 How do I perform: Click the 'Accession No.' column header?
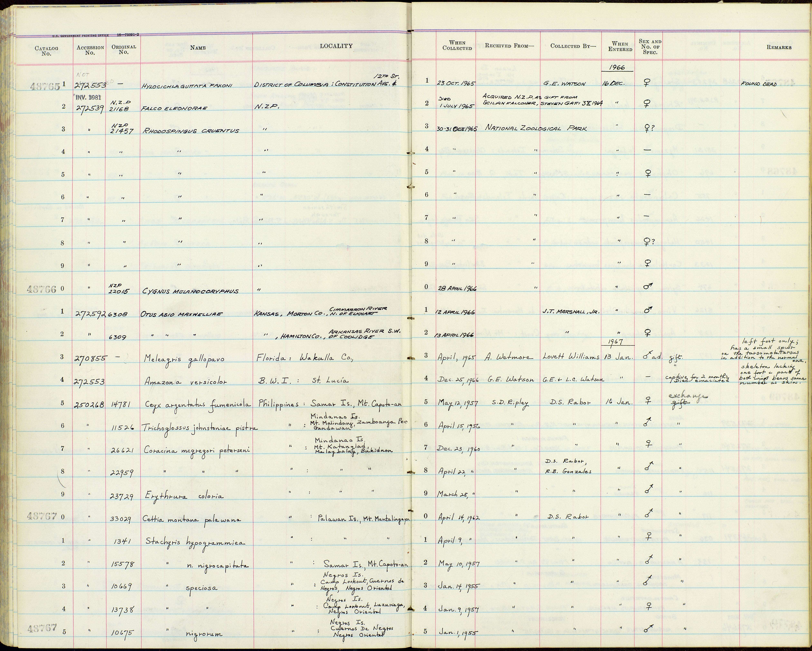(x=90, y=50)
